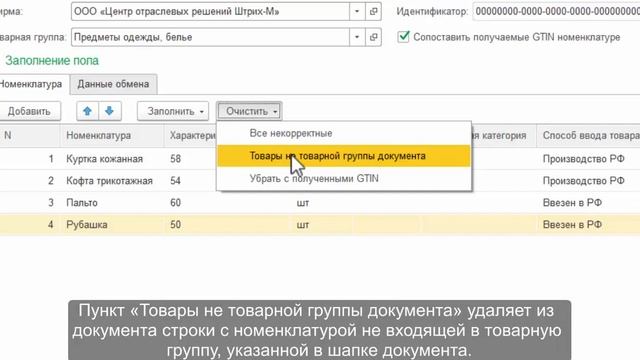This screenshot has width=640, height=360.
Task: Click characteristic value 60 cell
Action: [176, 203]
